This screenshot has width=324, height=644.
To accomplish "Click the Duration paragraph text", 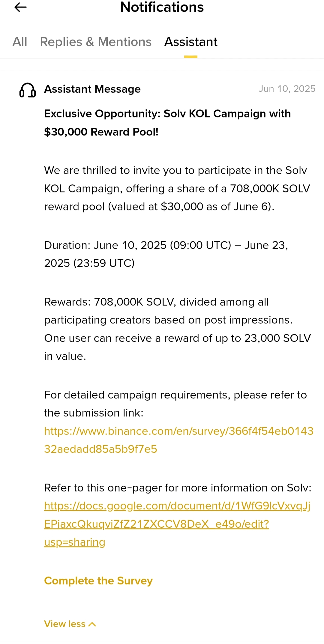I will coord(166,254).
